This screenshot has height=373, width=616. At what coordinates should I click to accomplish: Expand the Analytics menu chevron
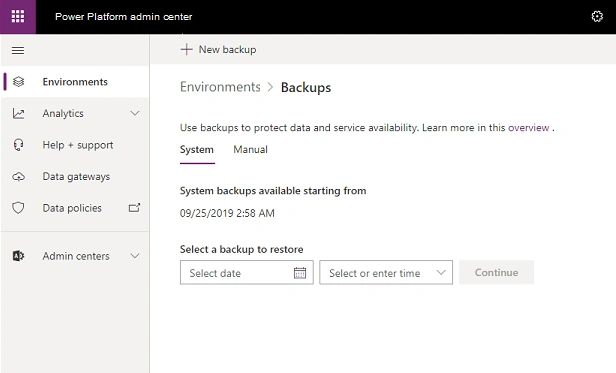click(x=135, y=114)
